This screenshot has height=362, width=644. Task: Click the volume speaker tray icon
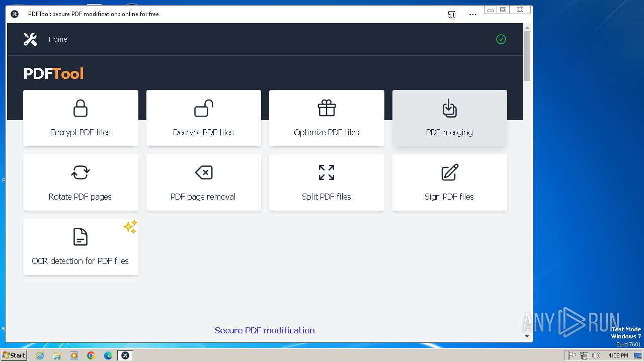pos(596,355)
